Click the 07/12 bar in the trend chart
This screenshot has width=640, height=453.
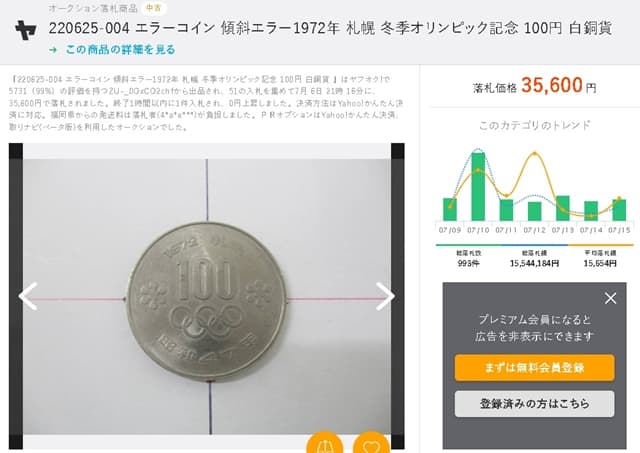[x=534, y=210]
